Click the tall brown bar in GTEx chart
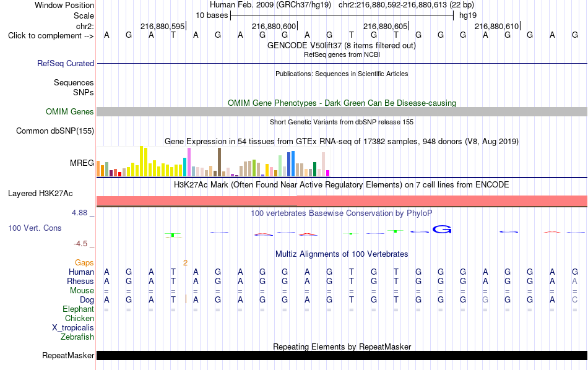This screenshot has width=588, height=370. pyautogui.click(x=219, y=162)
